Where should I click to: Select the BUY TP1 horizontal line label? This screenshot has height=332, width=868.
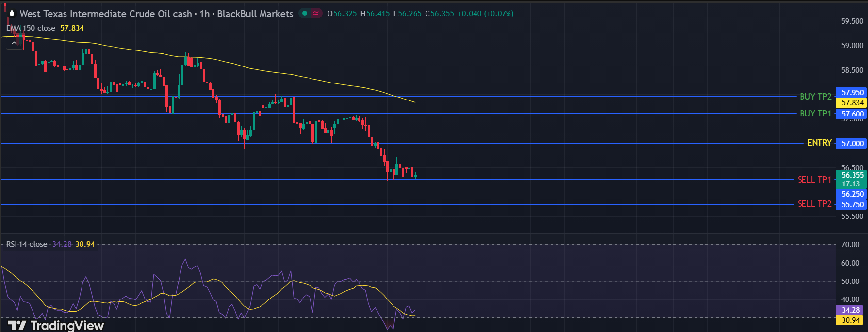(x=815, y=114)
